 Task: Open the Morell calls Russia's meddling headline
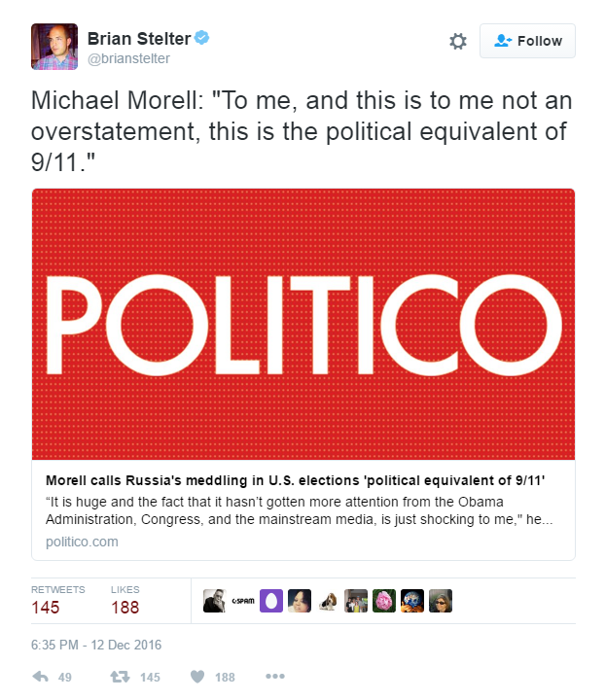point(295,480)
